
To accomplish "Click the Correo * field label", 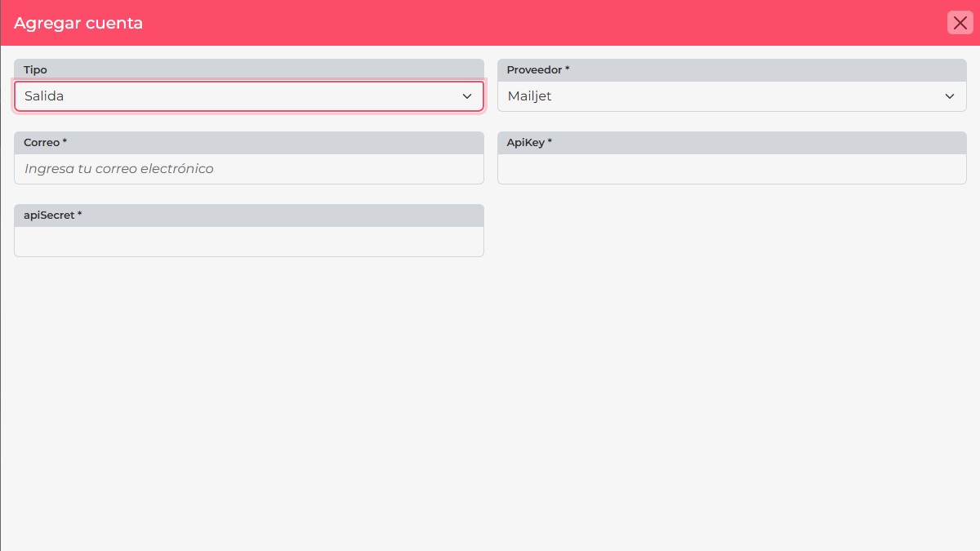I will (x=45, y=143).
